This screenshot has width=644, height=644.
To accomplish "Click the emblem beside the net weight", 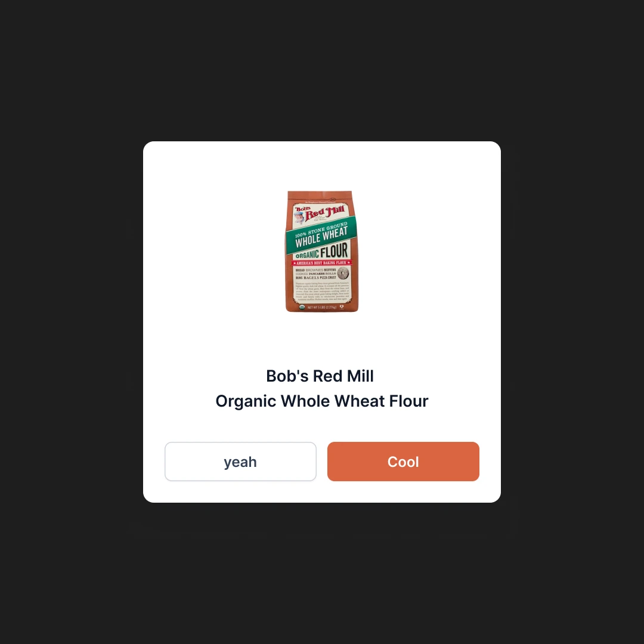I will pyautogui.click(x=342, y=306).
